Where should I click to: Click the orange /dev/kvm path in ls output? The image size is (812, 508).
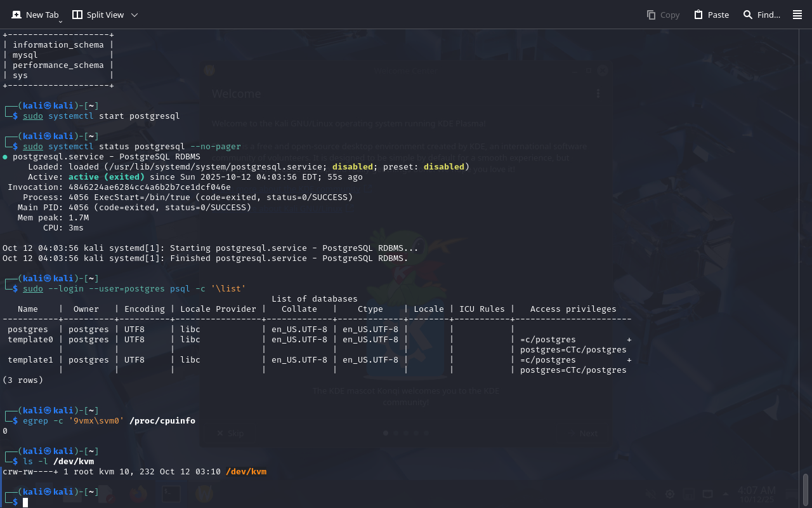tap(246, 472)
